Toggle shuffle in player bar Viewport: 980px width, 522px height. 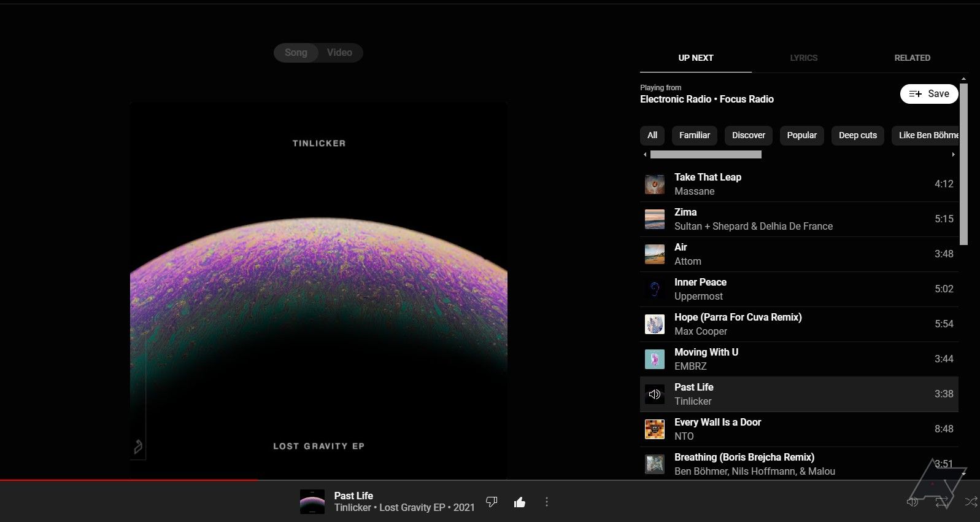[971, 502]
